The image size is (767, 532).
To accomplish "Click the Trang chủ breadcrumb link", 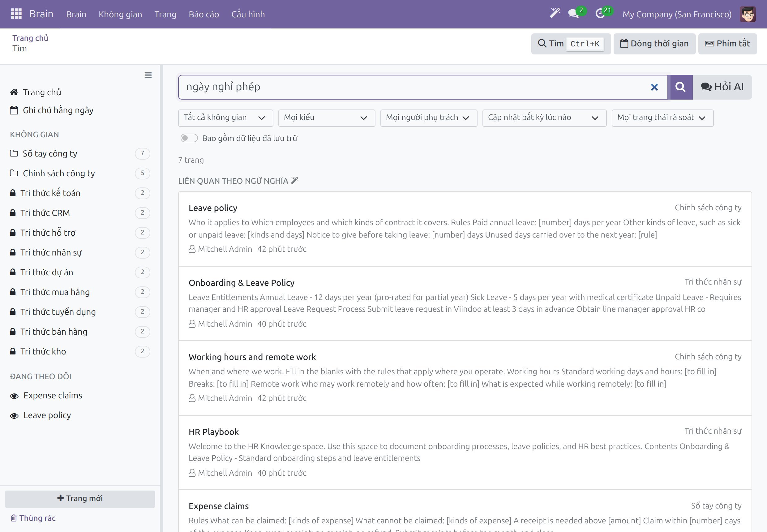I will coord(30,38).
